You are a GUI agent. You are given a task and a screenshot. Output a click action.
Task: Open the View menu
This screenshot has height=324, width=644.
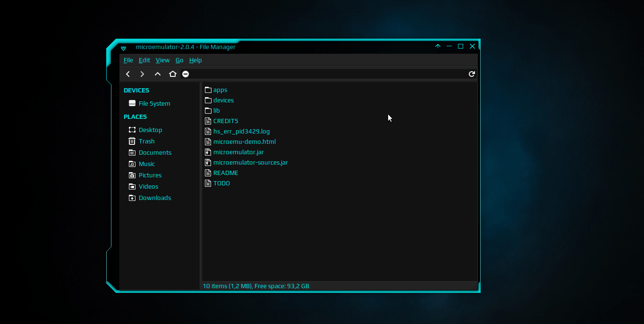point(162,60)
